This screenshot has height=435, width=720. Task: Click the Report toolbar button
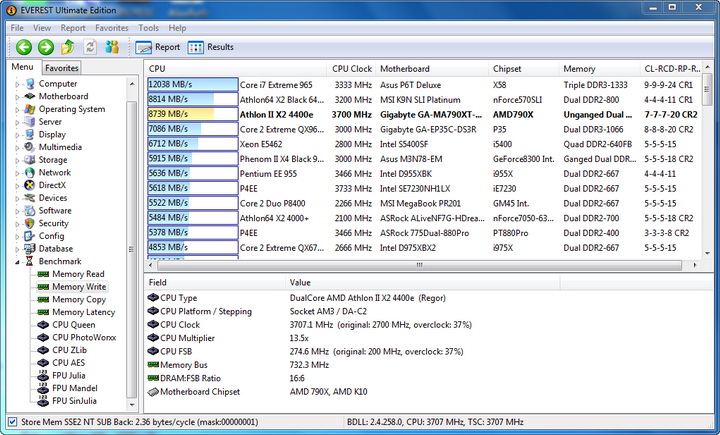pos(158,47)
